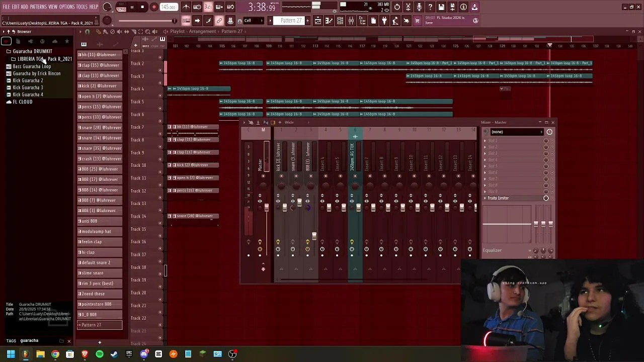Viewport: 644px width, 362px height.
Task: Select the Kick Guaracha 3 item
Action: 28,87
